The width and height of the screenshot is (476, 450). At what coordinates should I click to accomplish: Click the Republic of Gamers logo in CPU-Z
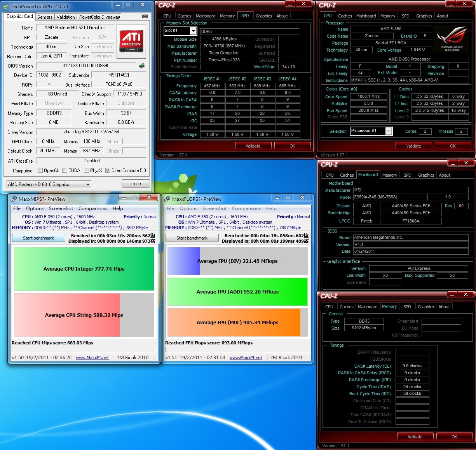(452, 39)
